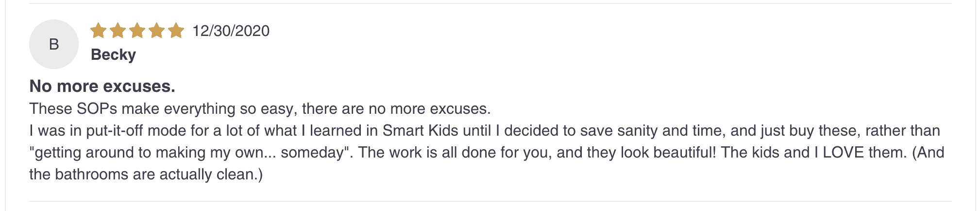Open reviewer name Becky
The height and width of the screenshot is (211, 980).
click(113, 54)
